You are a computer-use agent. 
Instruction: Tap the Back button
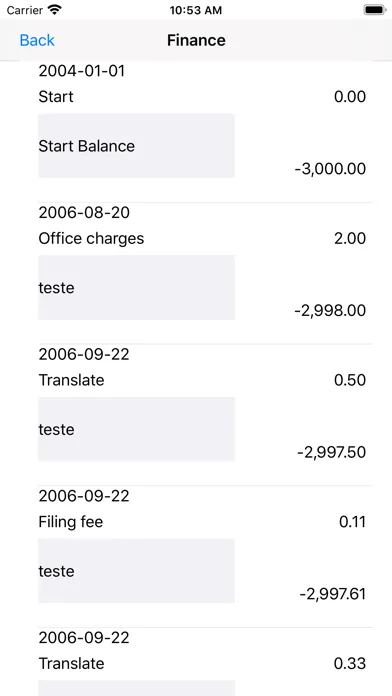(37, 40)
